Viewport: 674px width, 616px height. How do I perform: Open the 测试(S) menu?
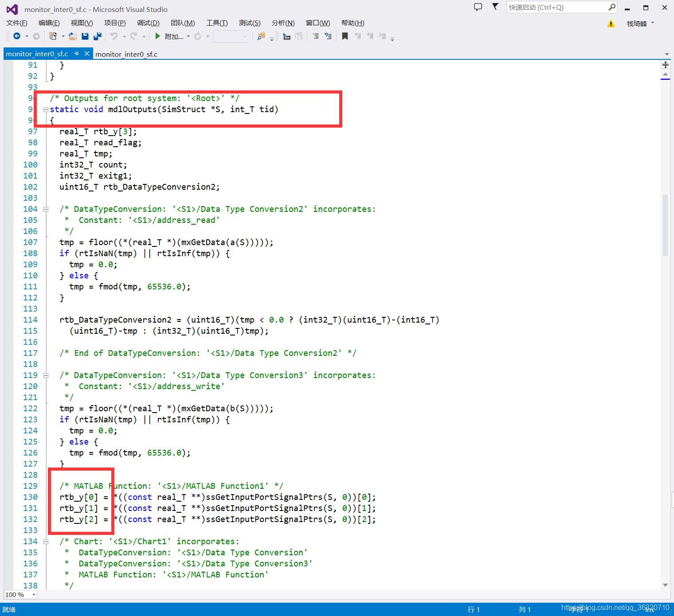tap(250, 23)
